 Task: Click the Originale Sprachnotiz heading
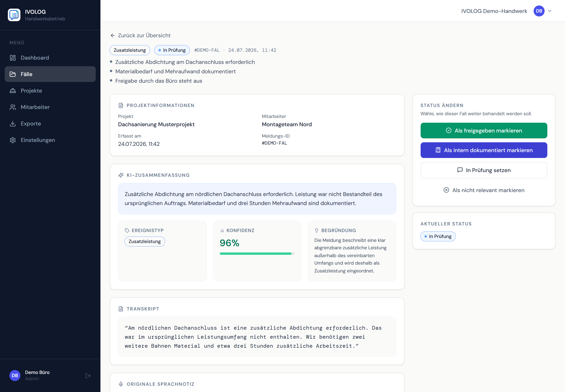[160, 384]
